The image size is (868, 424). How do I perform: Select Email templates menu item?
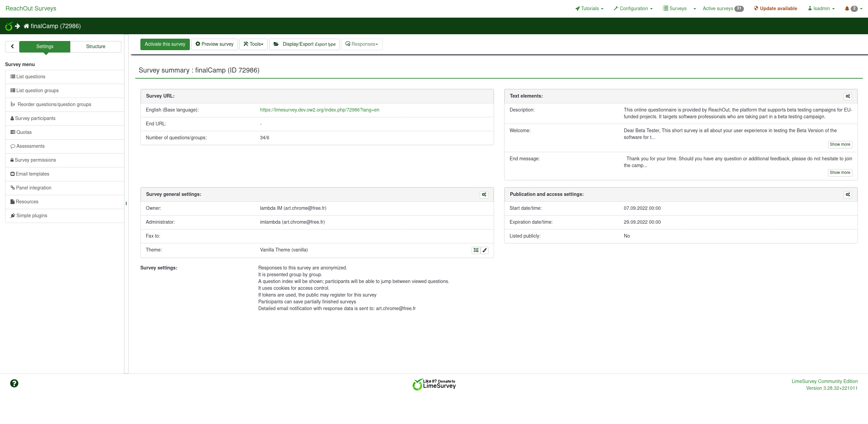coord(33,174)
